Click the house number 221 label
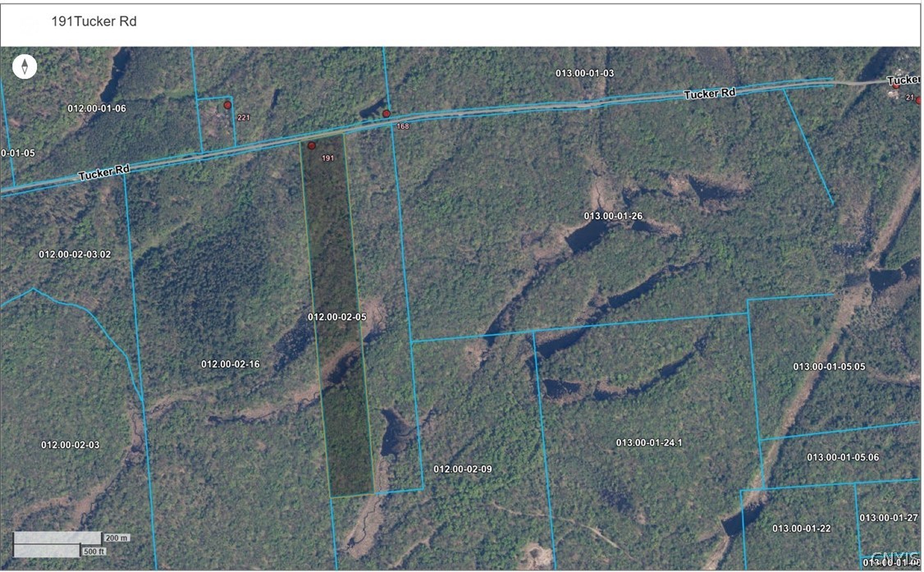Image resolution: width=924 pixels, height=572 pixels. 244,117
